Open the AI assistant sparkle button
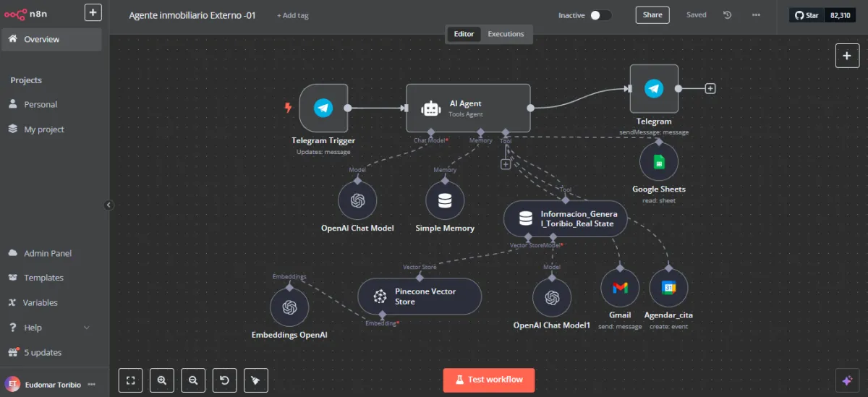This screenshot has height=397, width=868. [847, 380]
